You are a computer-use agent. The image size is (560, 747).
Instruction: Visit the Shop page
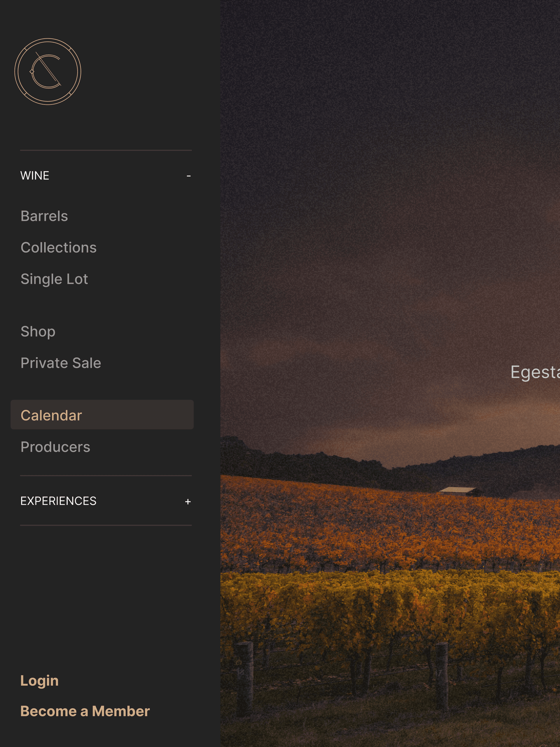click(x=38, y=331)
